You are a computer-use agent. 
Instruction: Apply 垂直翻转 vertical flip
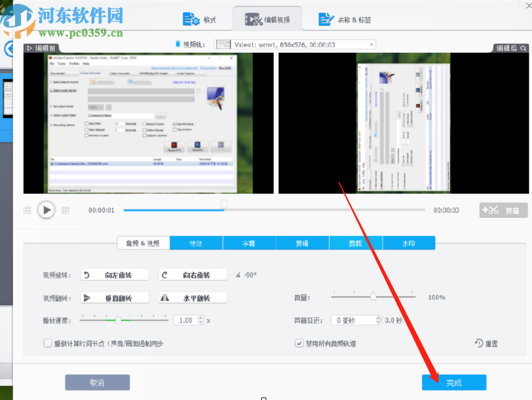pos(115,298)
